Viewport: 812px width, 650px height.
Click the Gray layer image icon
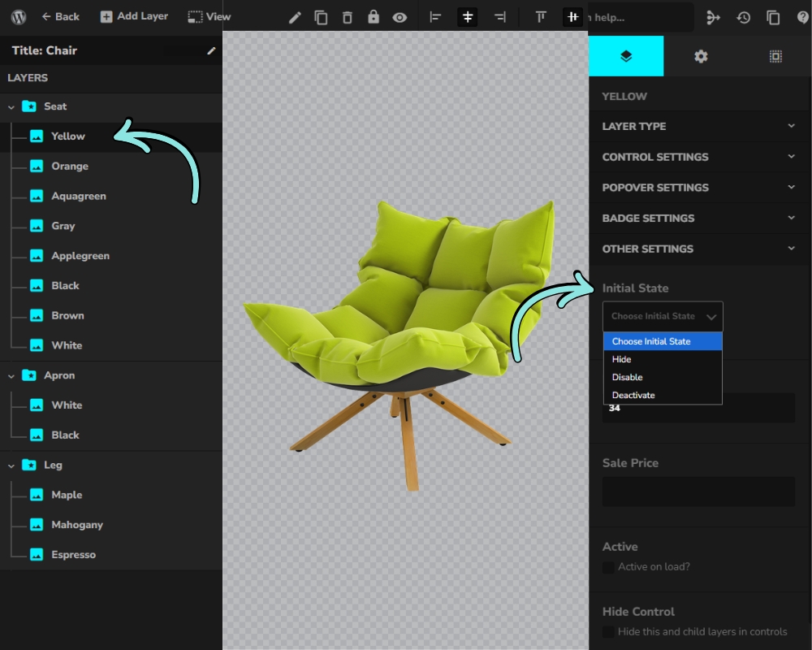[37, 226]
